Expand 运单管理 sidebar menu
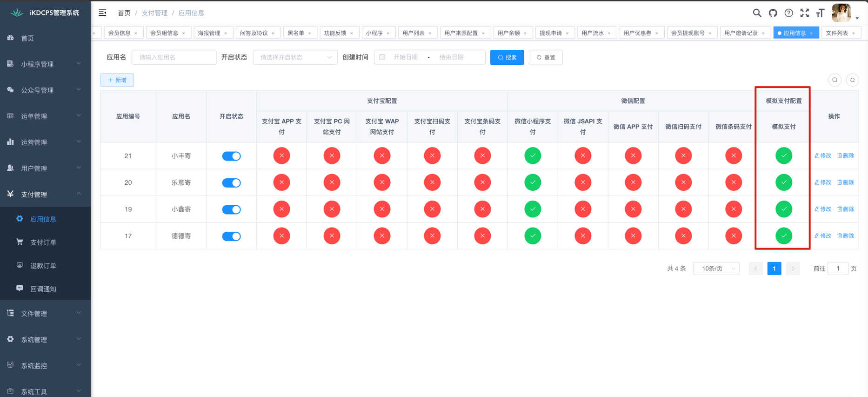This screenshot has width=868, height=397. 45,116
